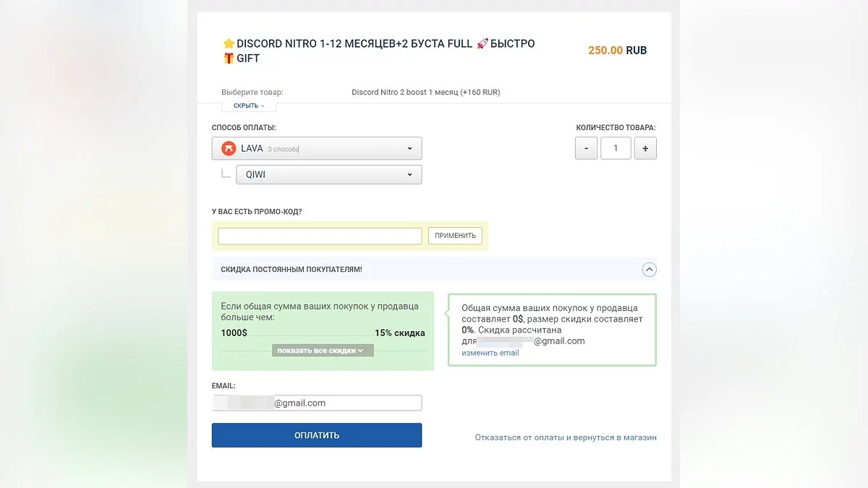
Task: Click the EMAIL input field
Action: [317, 403]
